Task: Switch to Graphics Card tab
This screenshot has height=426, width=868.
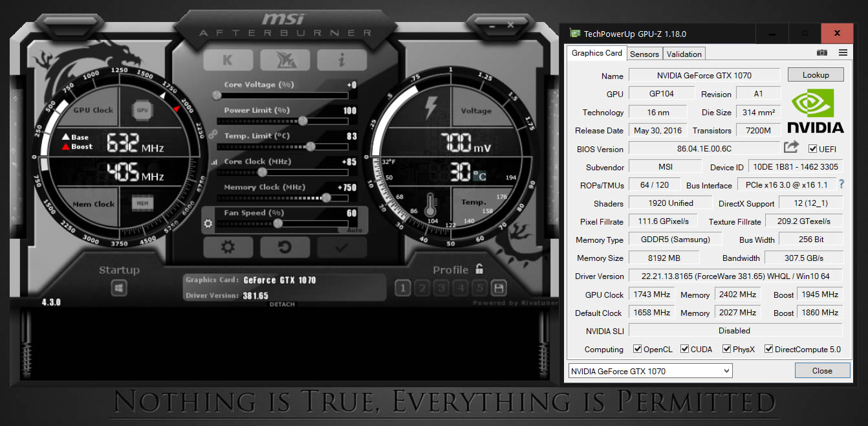Action: pos(596,53)
